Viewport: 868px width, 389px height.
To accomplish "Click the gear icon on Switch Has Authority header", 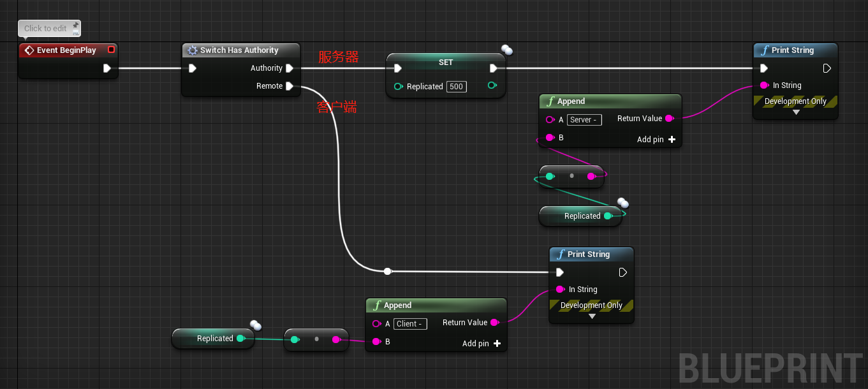I will click(x=191, y=50).
